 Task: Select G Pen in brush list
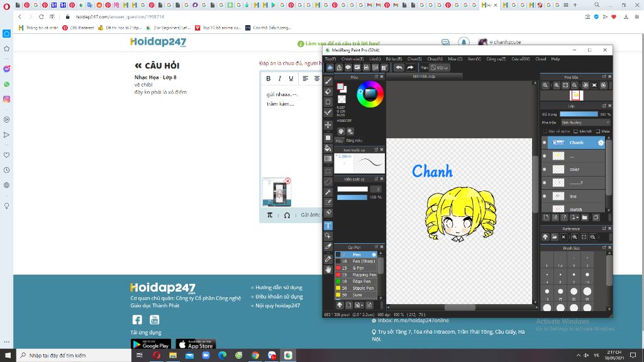pyautogui.click(x=357, y=268)
